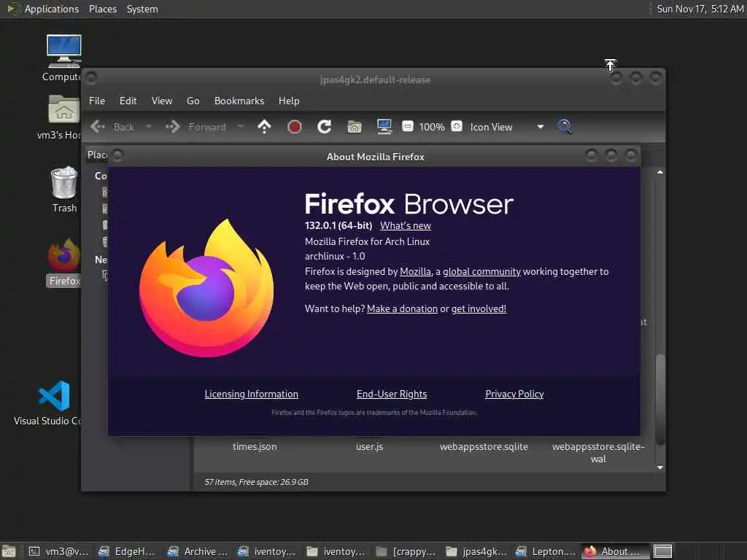Open the System menu in top panel
The width and height of the screenshot is (747, 560).
click(x=142, y=9)
